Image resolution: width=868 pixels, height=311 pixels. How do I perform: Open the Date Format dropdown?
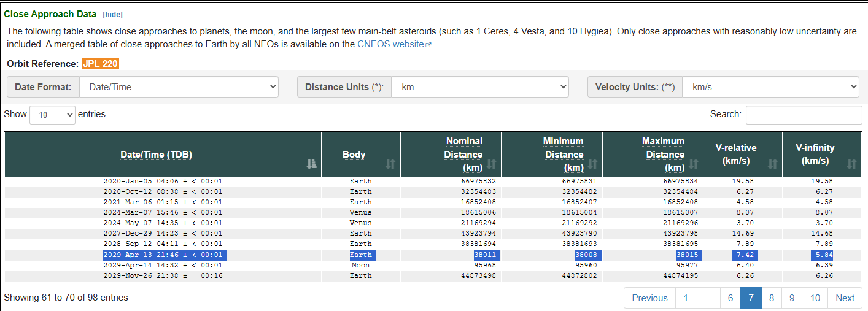(x=179, y=86)
